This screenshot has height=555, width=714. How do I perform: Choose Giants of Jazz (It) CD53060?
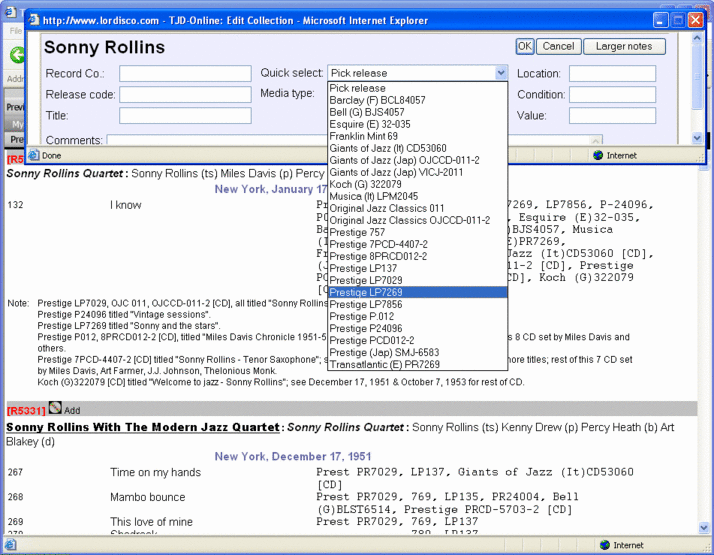418,148
